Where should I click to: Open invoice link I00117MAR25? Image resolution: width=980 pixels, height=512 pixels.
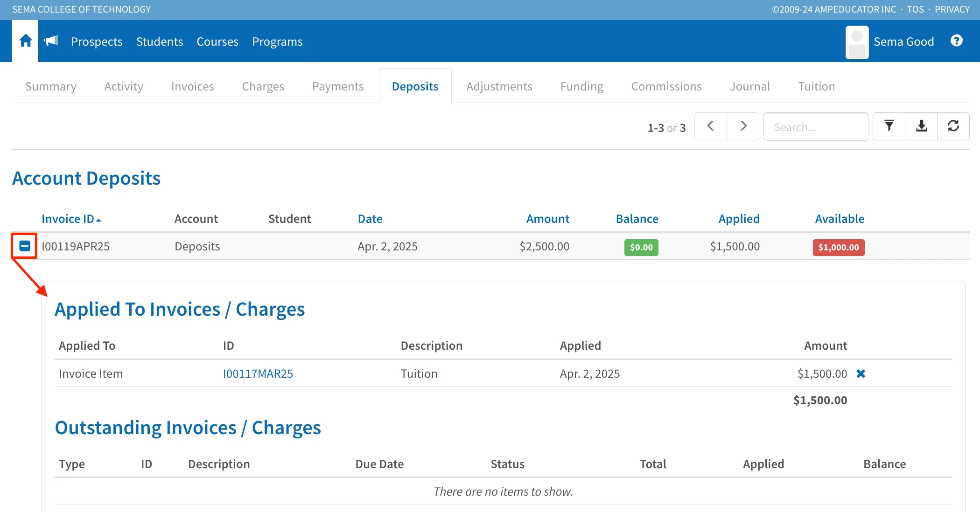tap(258, 374)
